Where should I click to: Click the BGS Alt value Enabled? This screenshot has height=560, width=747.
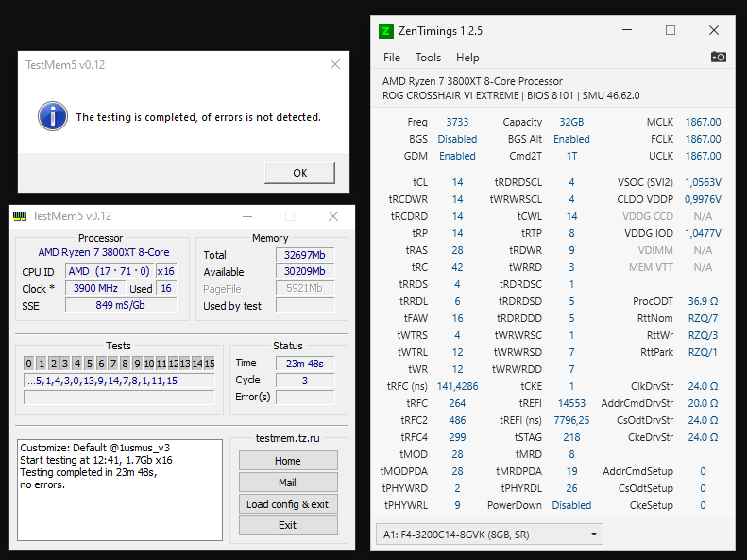(571, 139)
